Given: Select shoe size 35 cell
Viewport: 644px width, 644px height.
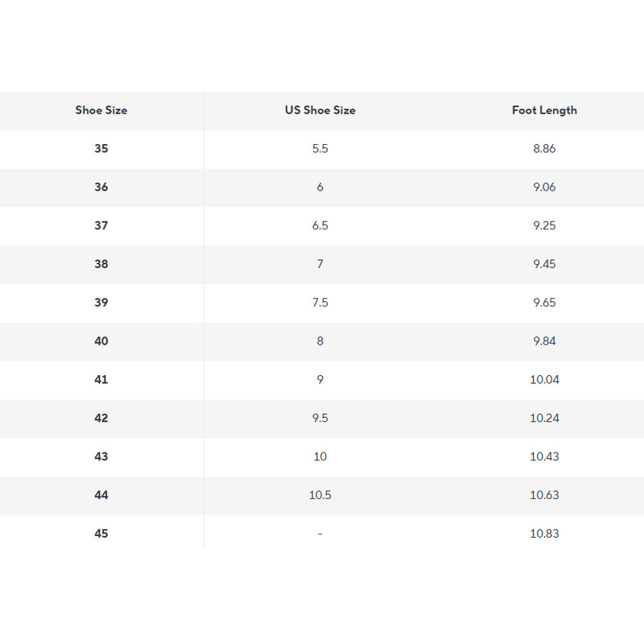Looking at the screenshot, I should coord(101,149).
